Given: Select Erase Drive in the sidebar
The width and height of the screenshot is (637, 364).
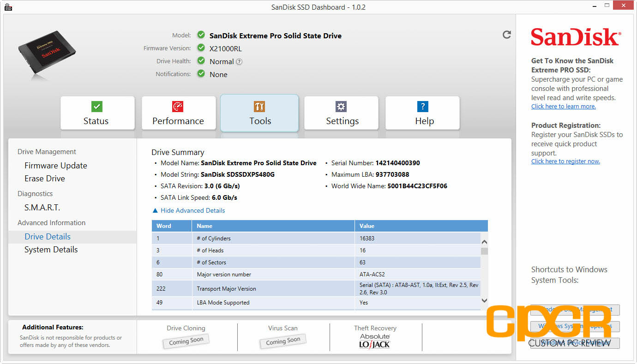Looking at the screenshot, I should coord(45,179).
